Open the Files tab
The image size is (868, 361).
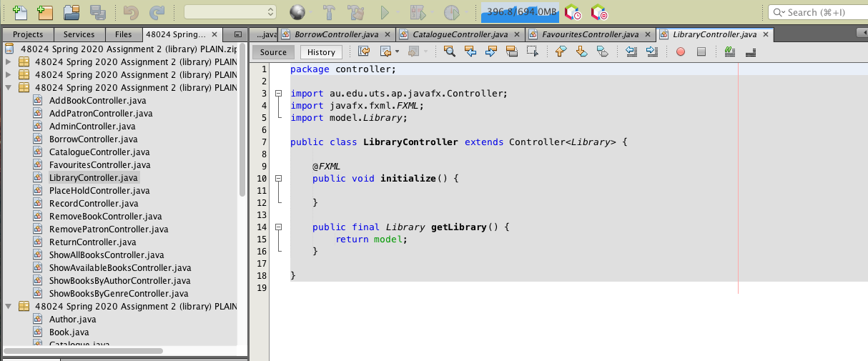click(x=123, y=34)
